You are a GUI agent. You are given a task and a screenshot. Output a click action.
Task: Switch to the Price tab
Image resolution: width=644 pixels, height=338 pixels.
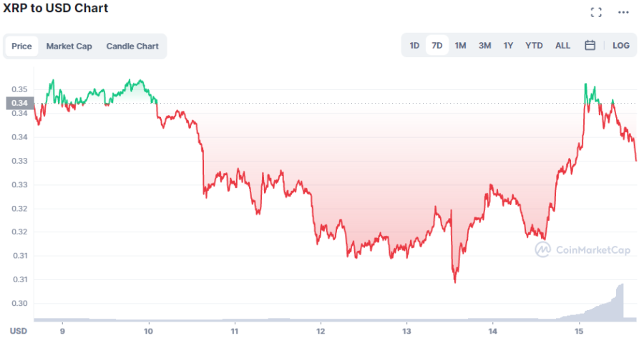click(x=21, y=46)
